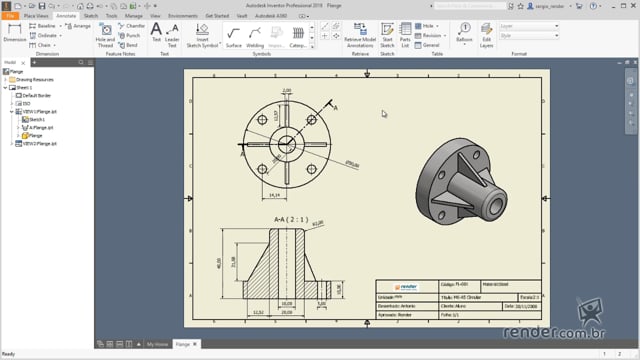Screen dimensions: 640x360
Task: Click the Start Sketch tool
Action: [x=387, y=36]
